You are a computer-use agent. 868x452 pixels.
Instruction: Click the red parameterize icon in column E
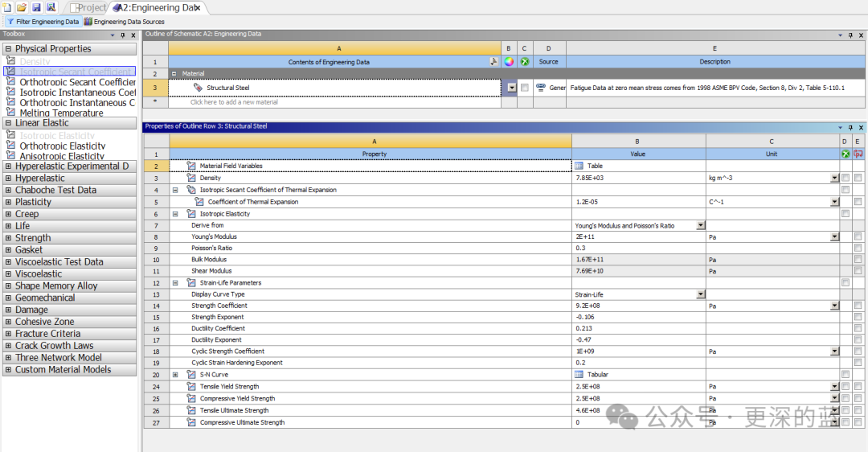click(858, 154)
